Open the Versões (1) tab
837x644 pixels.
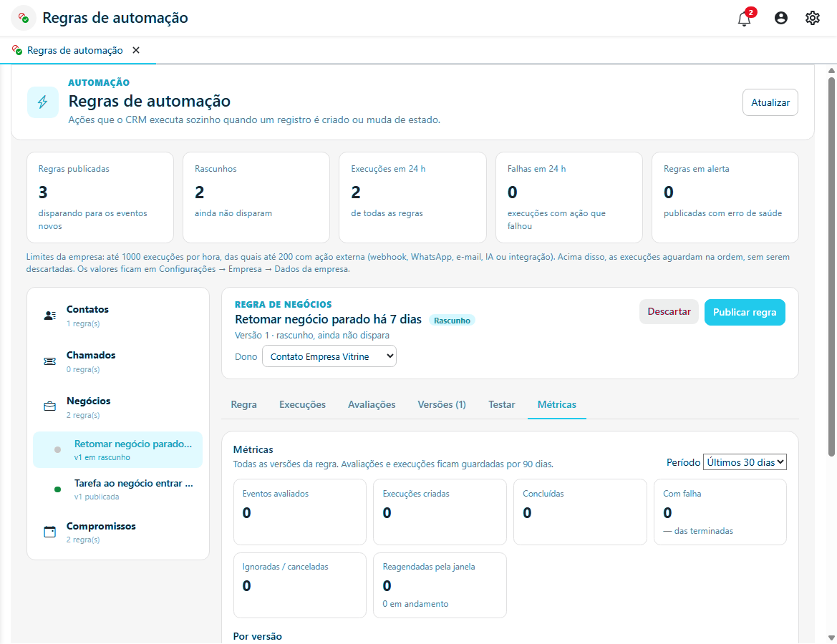[x=442, y=404]
